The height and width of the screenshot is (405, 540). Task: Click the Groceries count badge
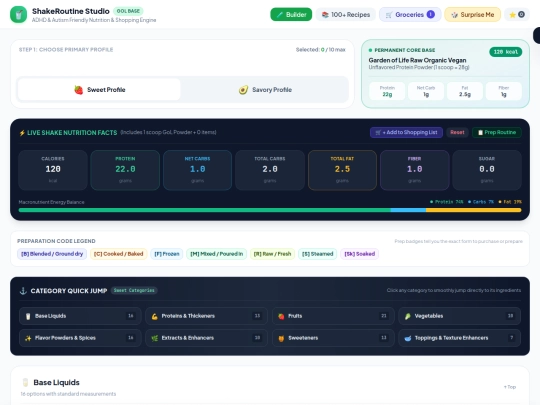pos(430,14)
